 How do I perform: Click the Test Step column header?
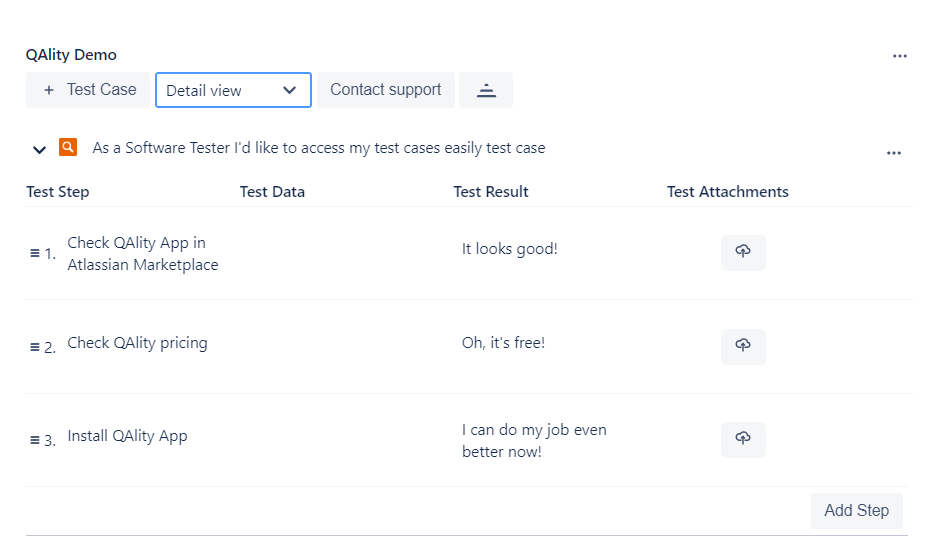click(x=58, y=192)
